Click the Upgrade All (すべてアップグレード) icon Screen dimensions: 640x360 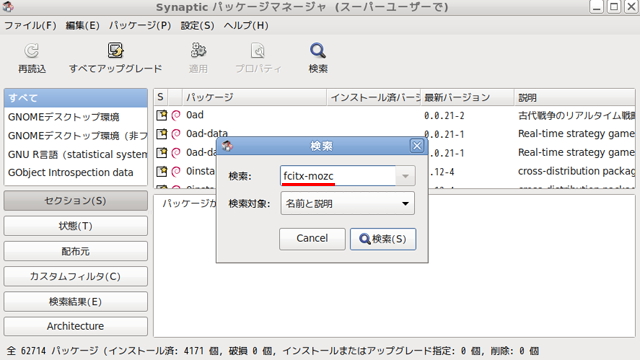coord(116,51)
